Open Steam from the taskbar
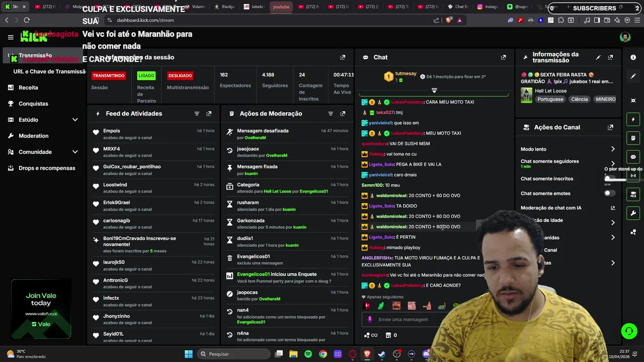Image resolution: width=644 pixels, height=362 pixels. tap(382, 354)
